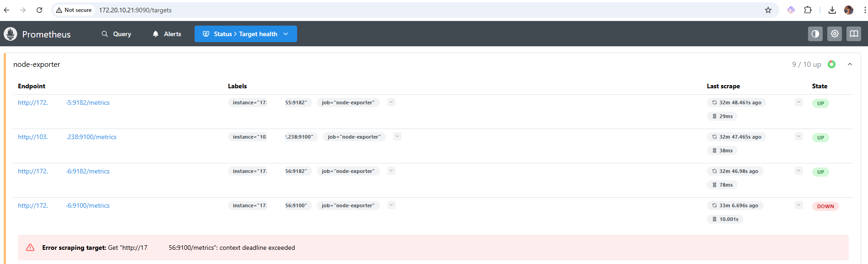Click the green health ring indicator
The height and width of the screenshot is (264, 868).
tap(831, 65)
